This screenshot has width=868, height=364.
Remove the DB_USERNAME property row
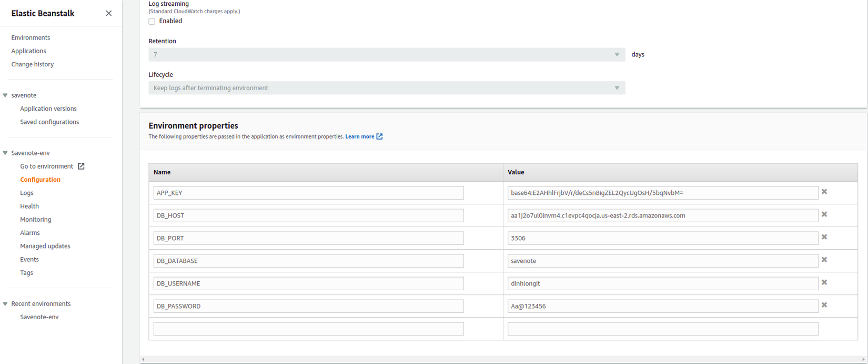coord(824,282)
